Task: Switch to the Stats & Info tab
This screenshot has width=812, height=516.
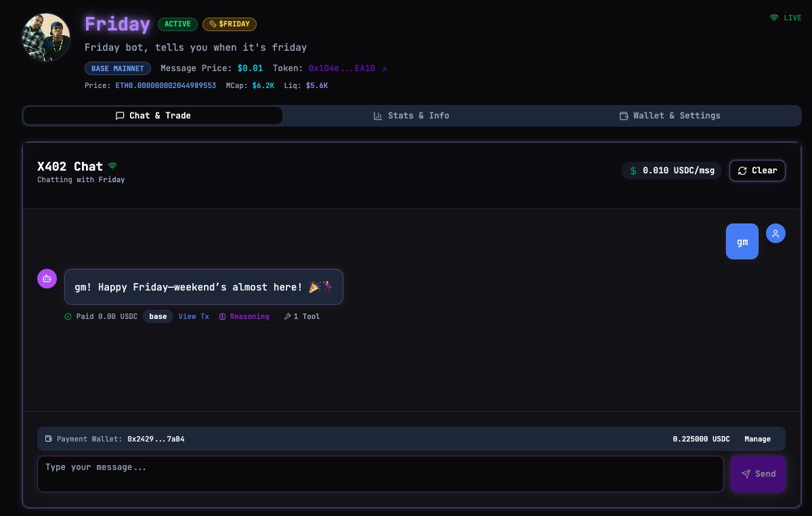Action: tap(412, 115)
